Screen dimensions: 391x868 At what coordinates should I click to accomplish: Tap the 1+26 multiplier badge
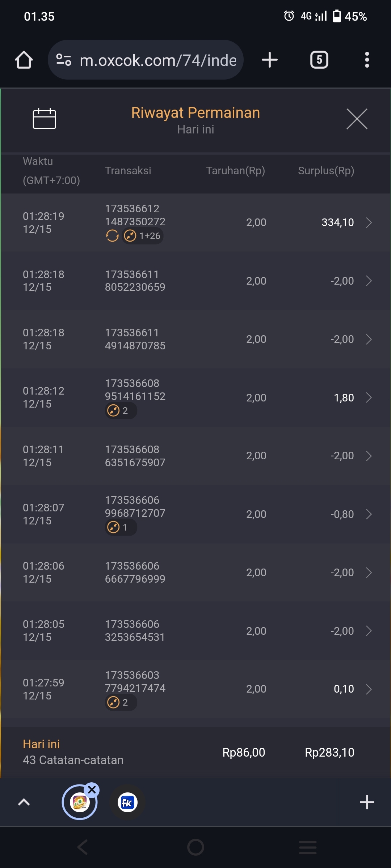(x=143, y=236)
